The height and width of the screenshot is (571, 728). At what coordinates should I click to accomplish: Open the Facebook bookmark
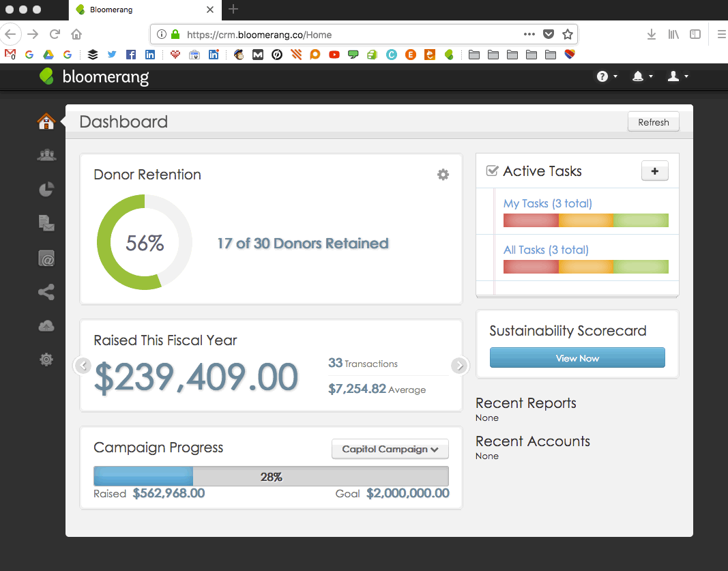point(131,55)
